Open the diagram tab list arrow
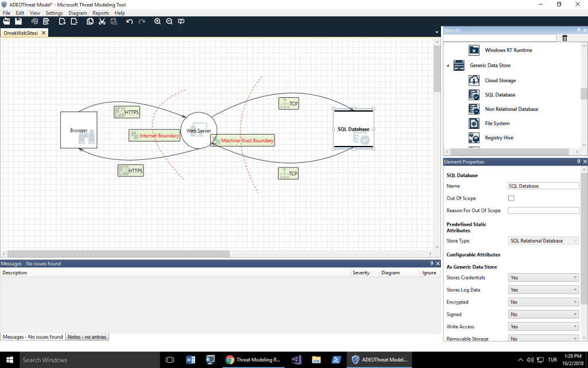588x368 pixels. (x=436, y=32)
